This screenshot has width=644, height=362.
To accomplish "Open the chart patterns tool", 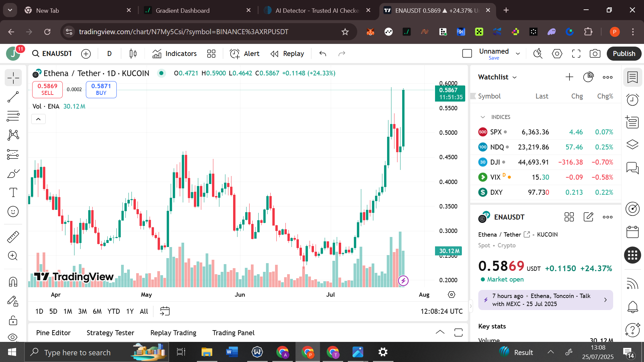I will coord(13,135).
